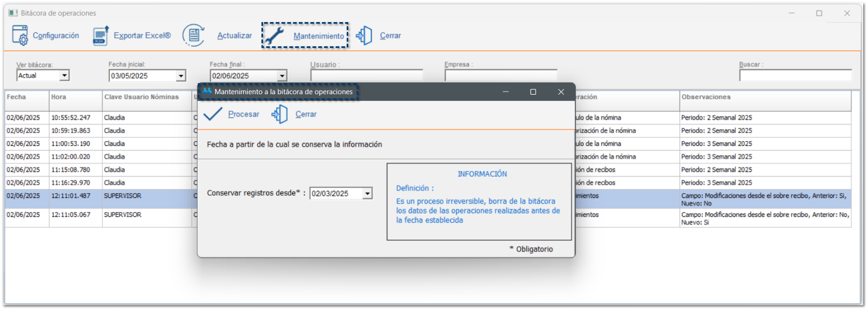Open the Fecha inicial date picker arrow
The width and height of the screenshot is (868, 310).
[181, 76]
